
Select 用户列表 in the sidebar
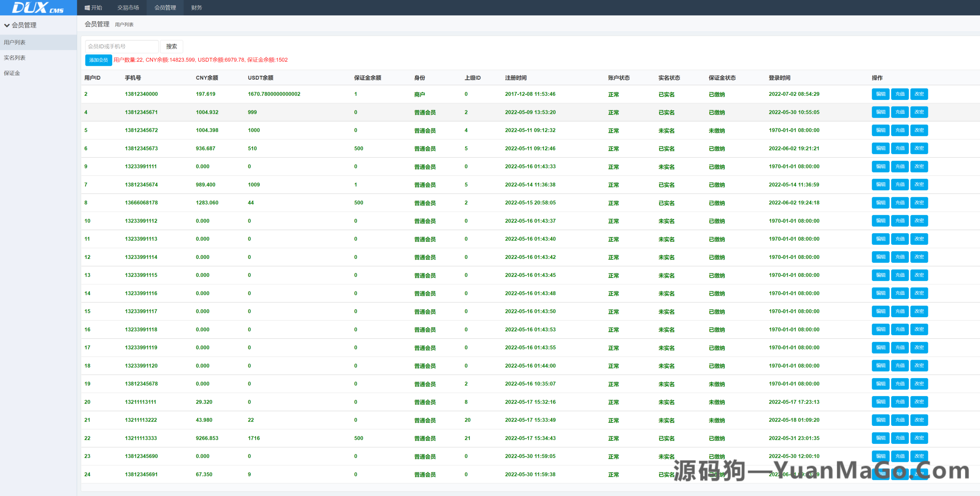[15, 43]
